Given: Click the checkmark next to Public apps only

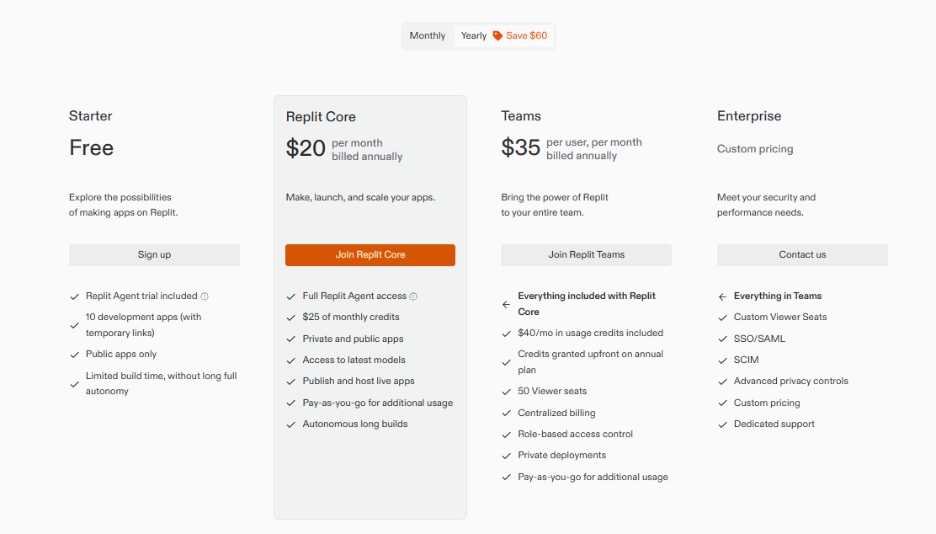Looking at the screenshot, I should (x=75, y=355).
